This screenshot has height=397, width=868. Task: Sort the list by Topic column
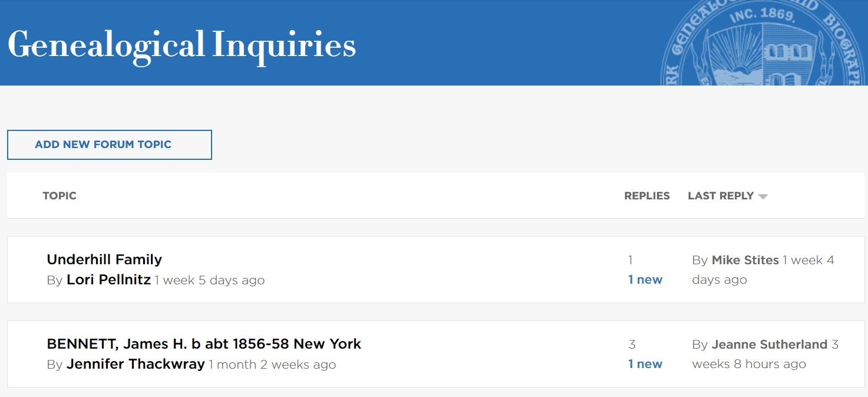[x=60, y=196]
